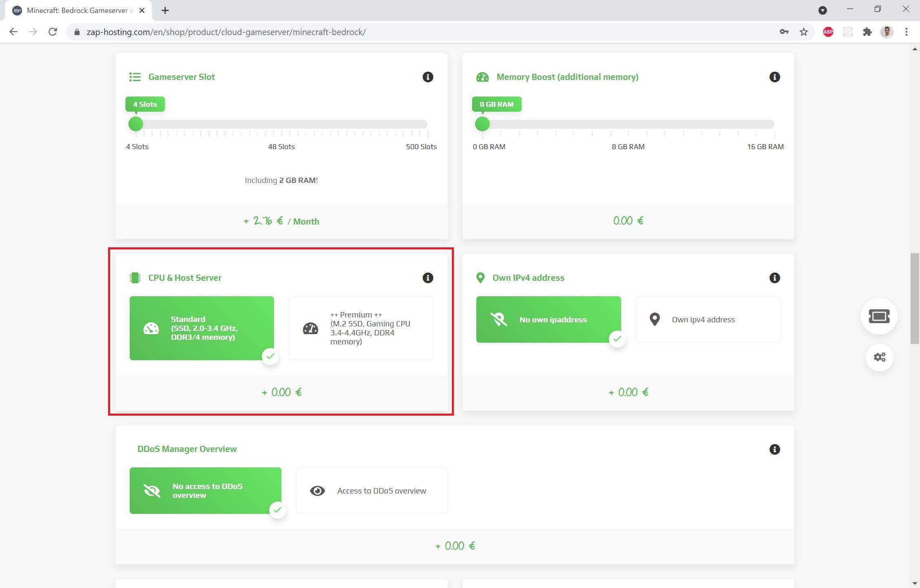Click the 'CPU & Host Server' heading
This screenshot has height=588, width=920.
coord(185,277)
